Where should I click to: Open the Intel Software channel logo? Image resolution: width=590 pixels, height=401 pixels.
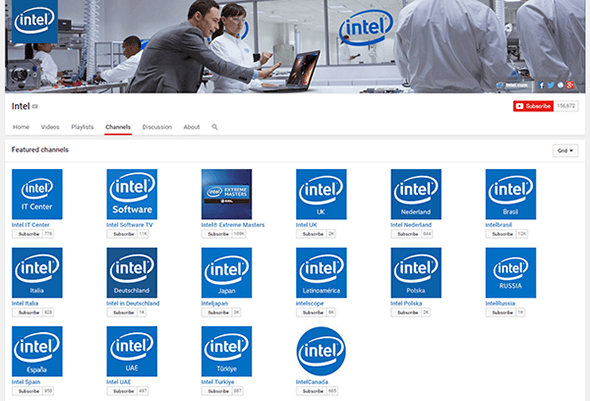pos(132,194)
